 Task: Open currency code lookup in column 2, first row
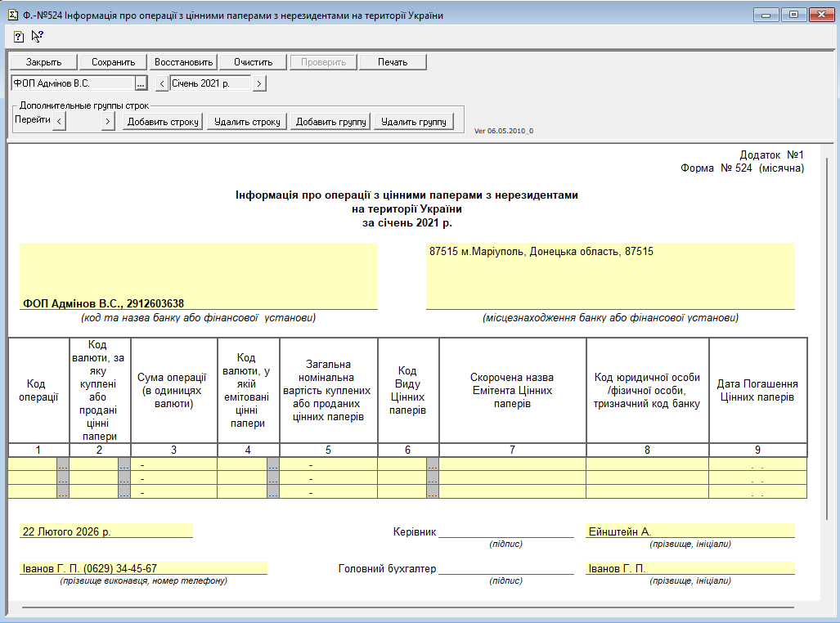coord(124,464)
